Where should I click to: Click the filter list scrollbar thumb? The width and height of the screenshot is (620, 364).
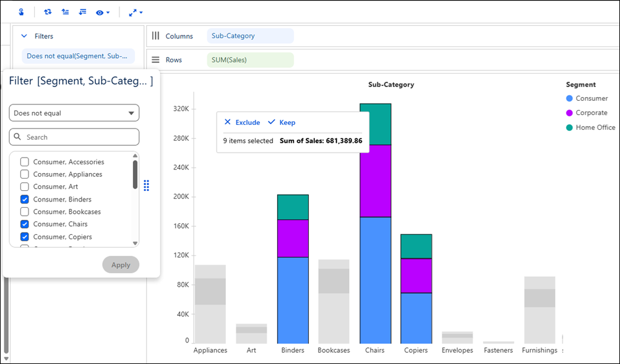pyautogui.click(x=136, y=174)
